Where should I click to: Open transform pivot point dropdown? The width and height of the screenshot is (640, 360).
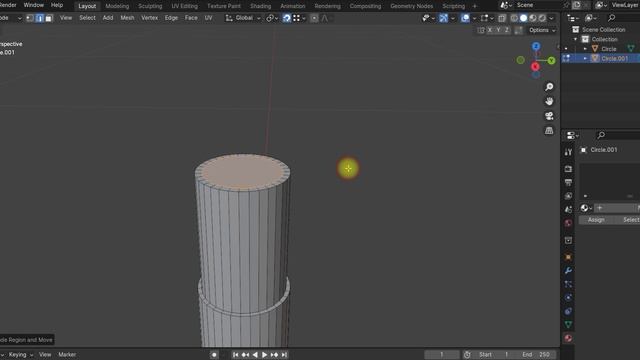click(x=272, y=18)
